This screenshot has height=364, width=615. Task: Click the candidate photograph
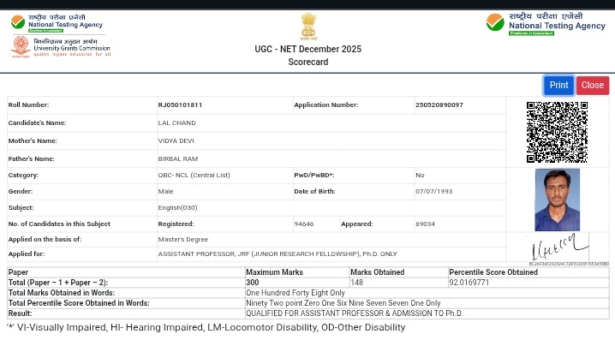[558, 200]
